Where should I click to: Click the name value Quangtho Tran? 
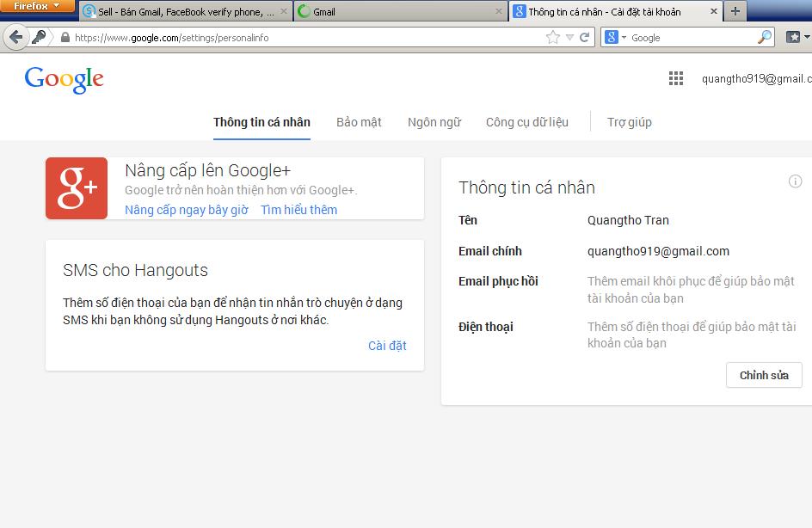tap(628, 220)
